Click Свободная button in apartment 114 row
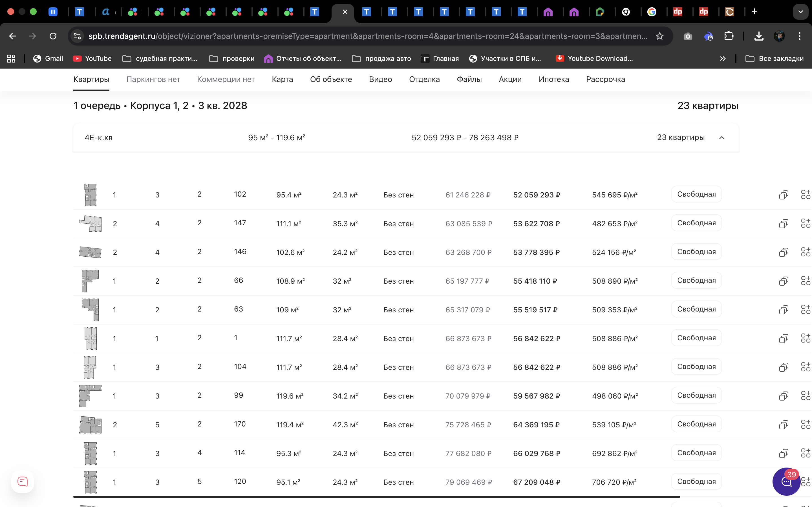The height and width of the screenshot is (507, 812). (x=696, y=453)
